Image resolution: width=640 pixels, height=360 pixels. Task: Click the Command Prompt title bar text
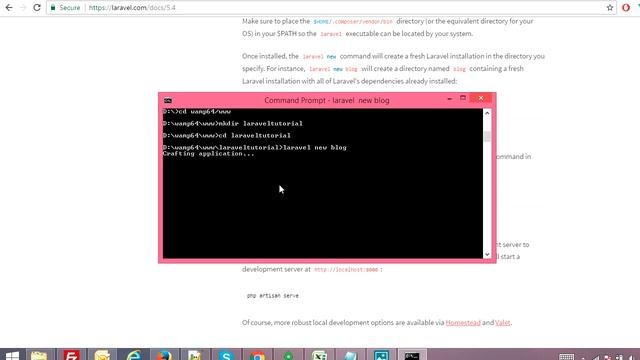click(327, 100)
